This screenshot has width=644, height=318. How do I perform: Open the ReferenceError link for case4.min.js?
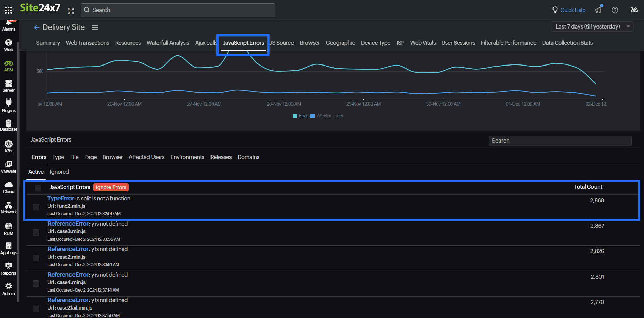coord(68,275)
